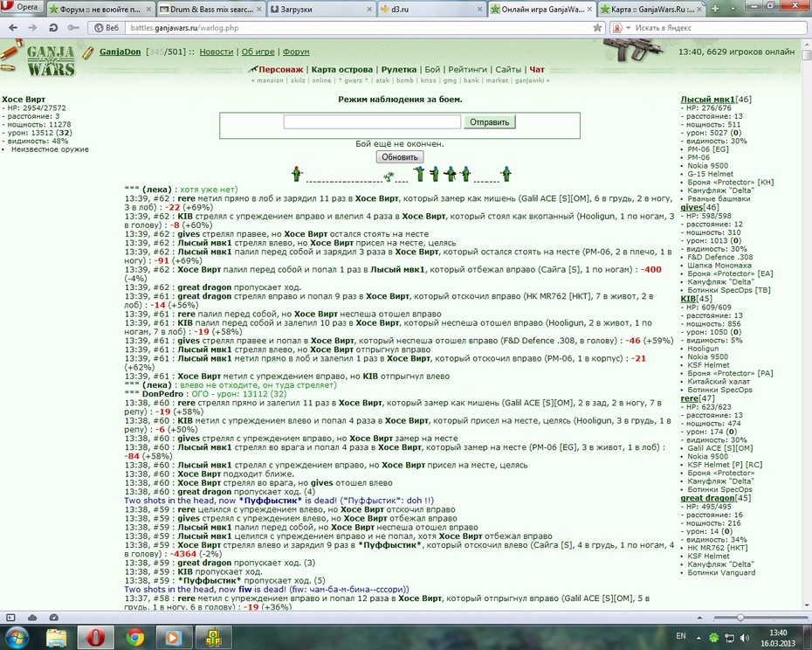Image resolution: width=812 pixels, height=650 pixels.
Task: Click the password wand key icon
Action: (73, 27)
